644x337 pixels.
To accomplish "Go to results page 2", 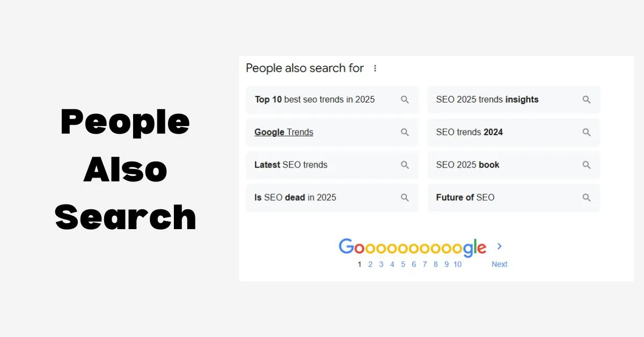I will pos(370,264).
